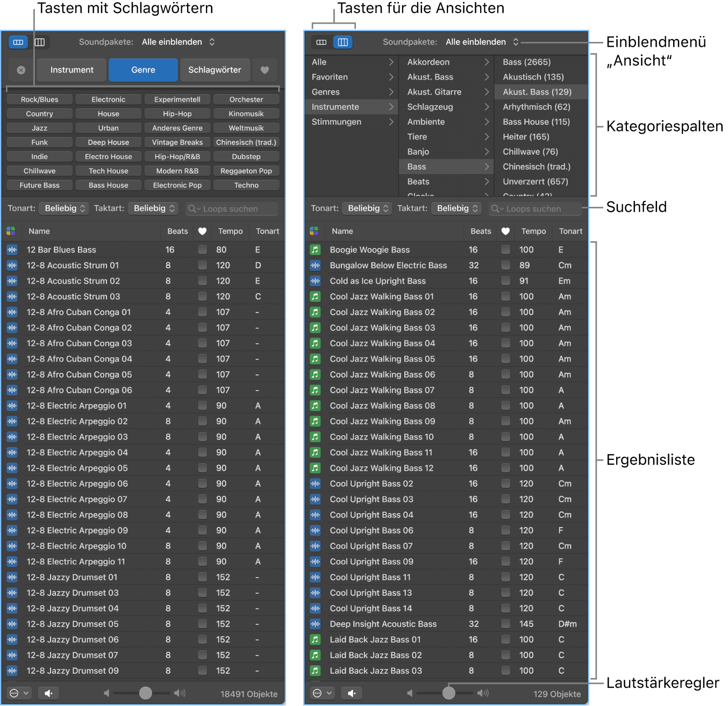Adjust volume slider knob in right panel
This screenshot has width=728, height=706.
coord(448,693)
